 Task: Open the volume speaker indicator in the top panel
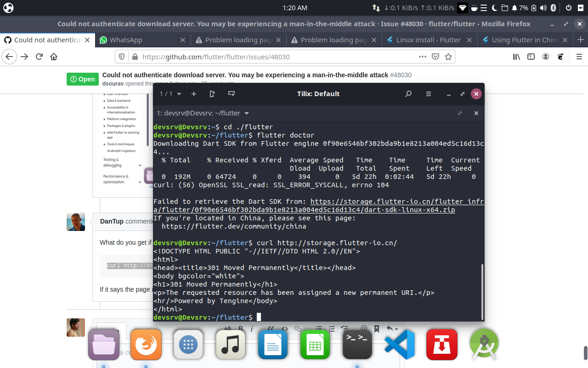coord(543,8)
